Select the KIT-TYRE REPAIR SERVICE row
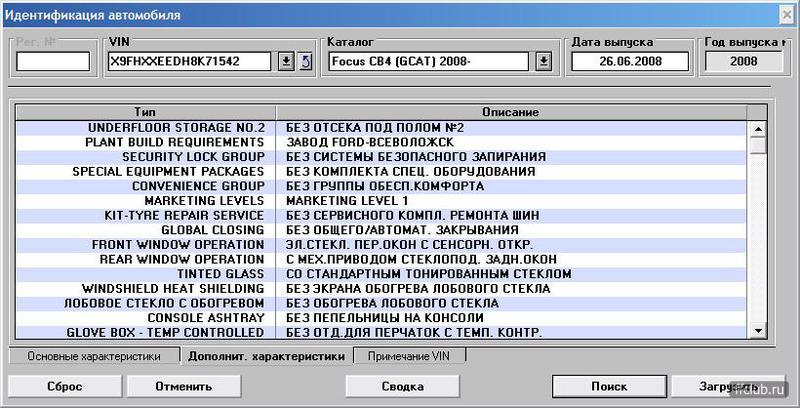Image resolution: width=800 pixels, height=408 pixels. [381, 216]
